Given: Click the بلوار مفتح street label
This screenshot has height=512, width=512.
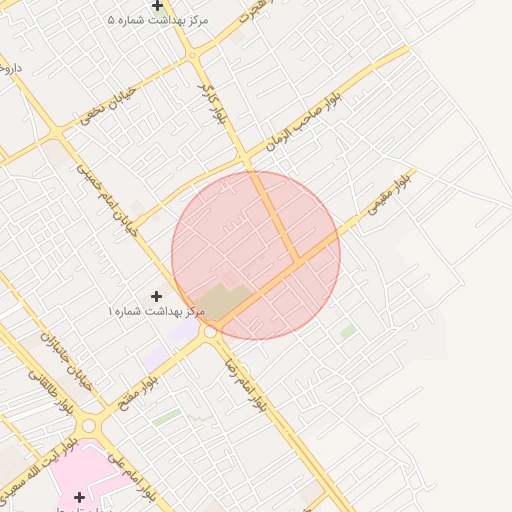Looking at the screenshot, I should point(137,393).
